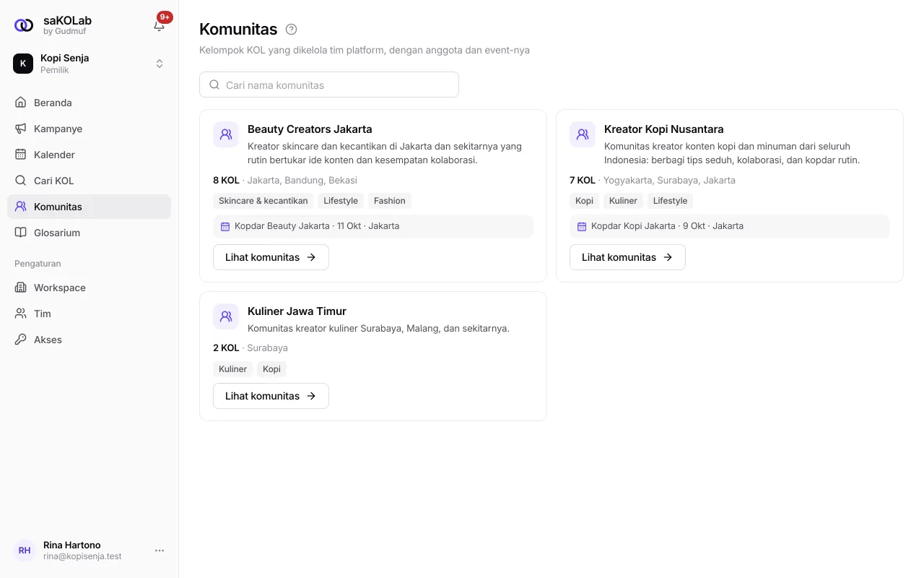Click the Cari nama komunitas search field

pyautogui.click(x=329, y=85)
